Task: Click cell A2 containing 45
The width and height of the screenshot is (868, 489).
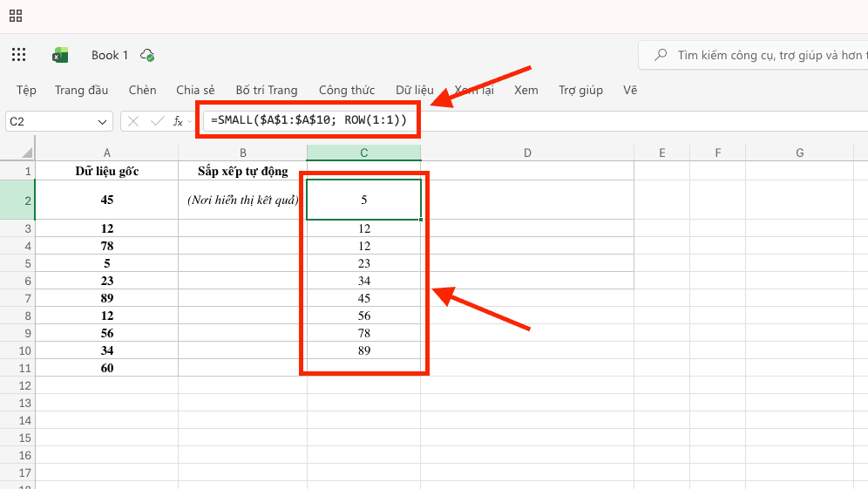Action: pyautogui.click(x=107, y=200)
